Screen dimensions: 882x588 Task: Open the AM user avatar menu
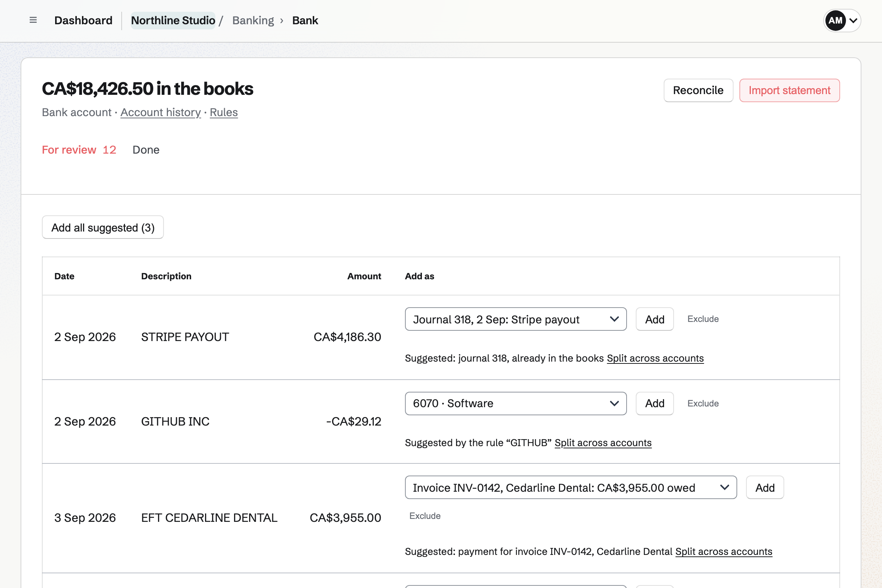point(842,21)
